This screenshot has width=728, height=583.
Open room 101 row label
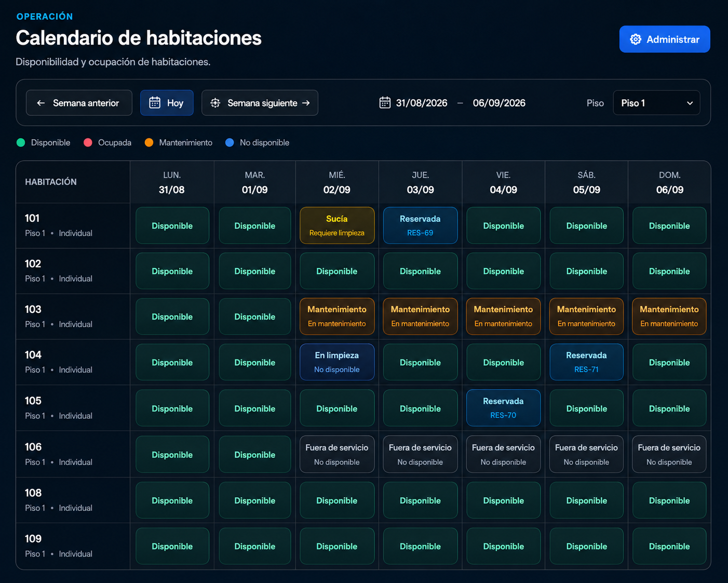(73, 226)
